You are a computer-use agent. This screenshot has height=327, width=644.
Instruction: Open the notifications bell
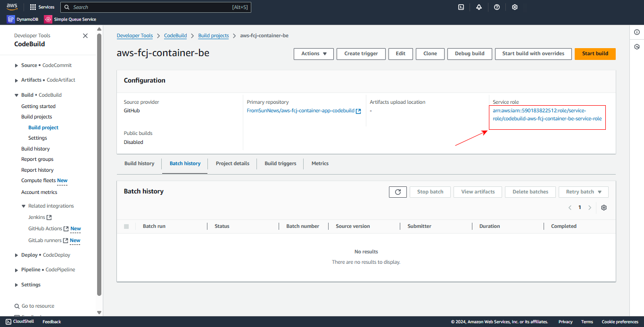point(479,7)
